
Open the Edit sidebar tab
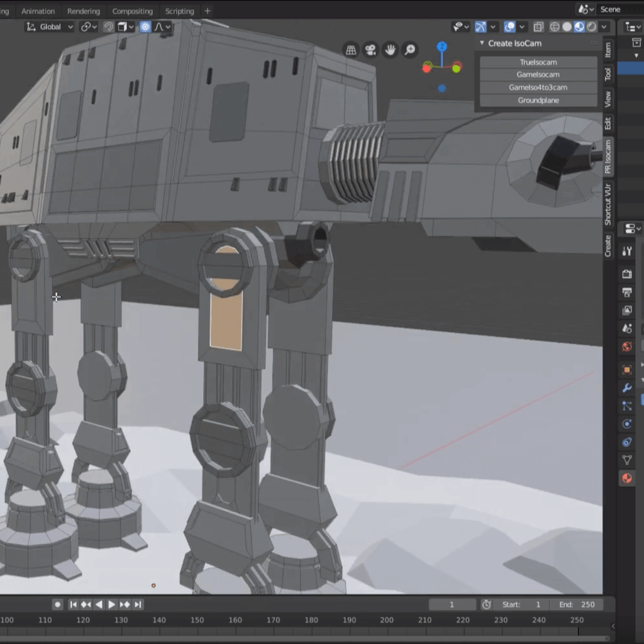pyautogui.click(x=608, y=123)
